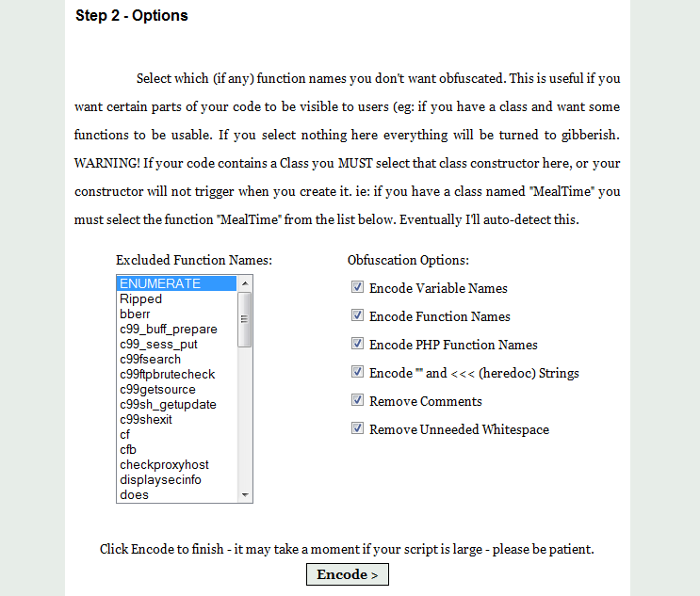Select c99_buff_prepare list entry

coord(176,330)
